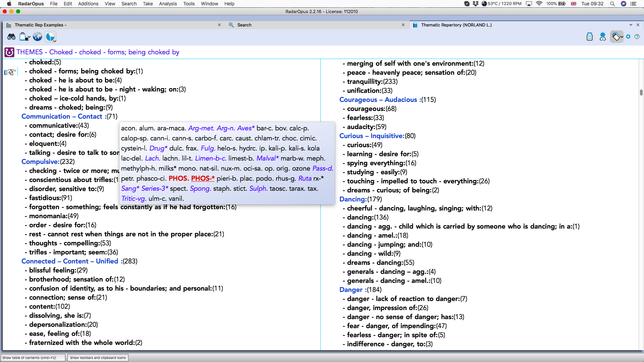Open the blue gear settings icon
Image resolution: width=644 pixels, height=362 pixels.
(x=628, y=37)
